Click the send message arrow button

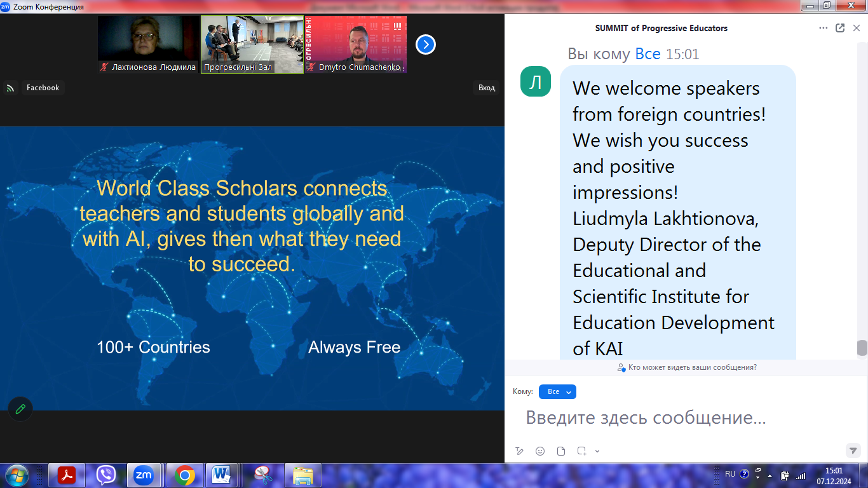pyautogui.click(x=853, y=451)
